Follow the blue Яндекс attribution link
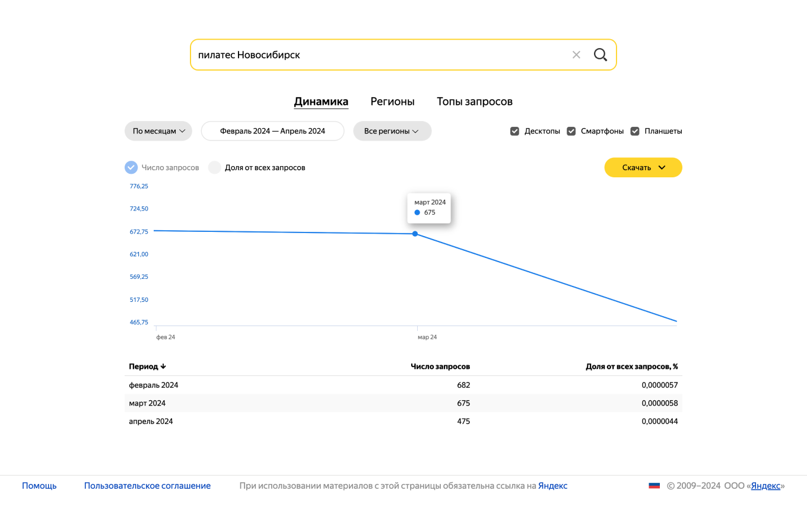This screenshot has width=807, height=532. 552,486
